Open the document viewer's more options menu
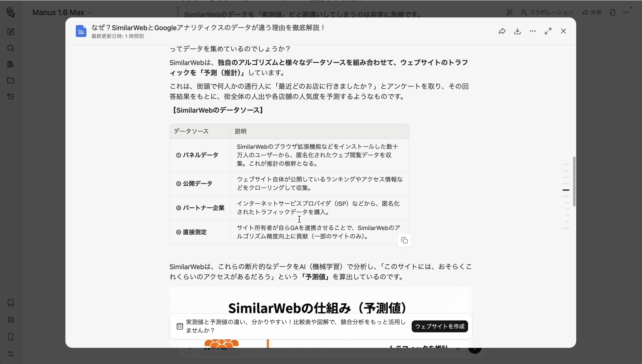Screen dimensions: 642x364 pos(533,31)
